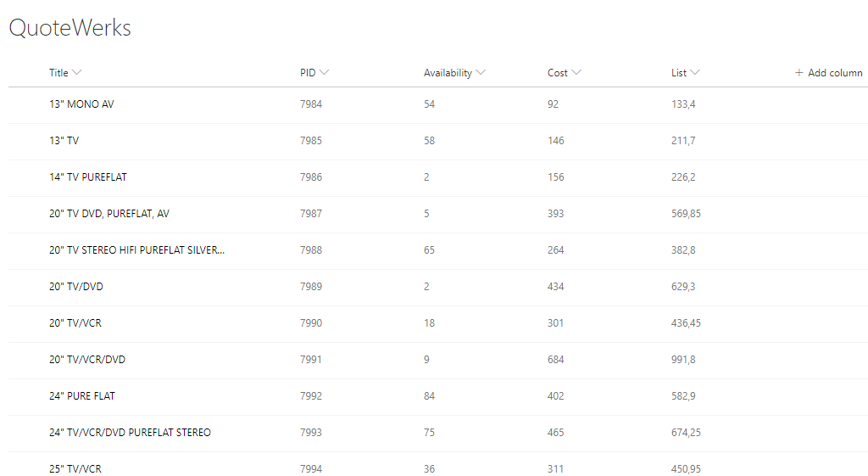The image size is (868, 476).
Task: Select the 20" TV/DVD item title
Action: [x=76, y=287]
